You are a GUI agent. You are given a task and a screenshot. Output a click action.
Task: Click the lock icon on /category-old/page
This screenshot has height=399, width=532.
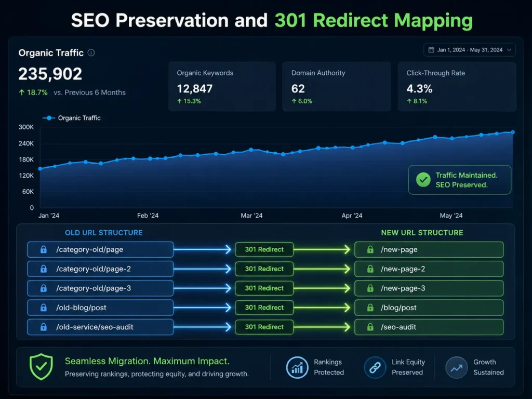44,249
